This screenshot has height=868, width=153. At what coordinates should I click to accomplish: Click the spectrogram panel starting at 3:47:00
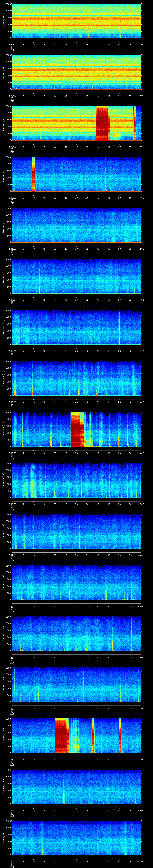[77, 531]
